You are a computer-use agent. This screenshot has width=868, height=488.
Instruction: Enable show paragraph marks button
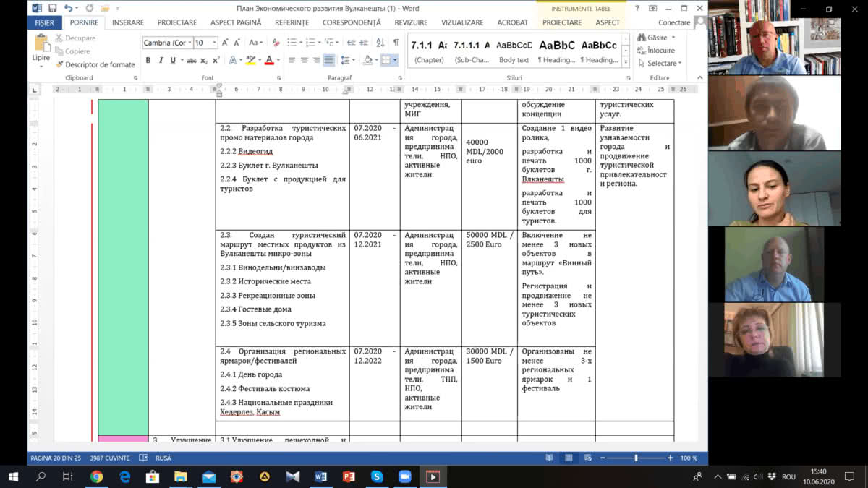(x=396, y=43)
